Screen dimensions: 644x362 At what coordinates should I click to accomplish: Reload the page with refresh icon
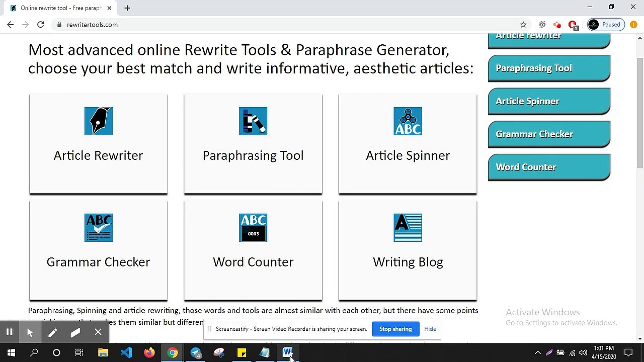click(x=41, y=24)
